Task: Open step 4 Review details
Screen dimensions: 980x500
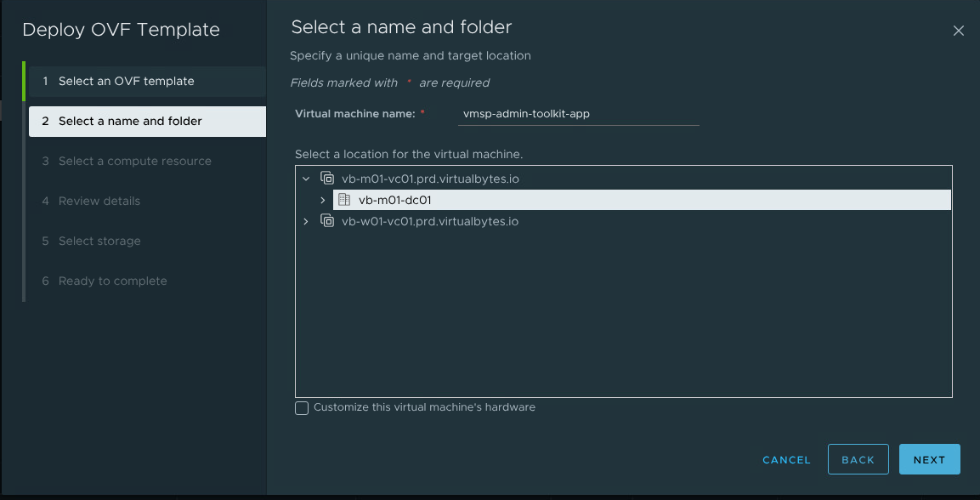Action: [x=148, y=202]
